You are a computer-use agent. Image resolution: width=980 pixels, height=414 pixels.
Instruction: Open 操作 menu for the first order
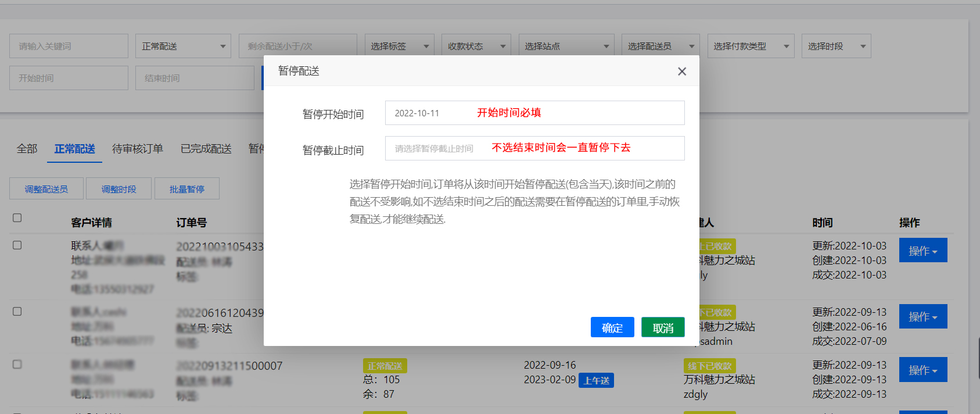click(922, 251)
